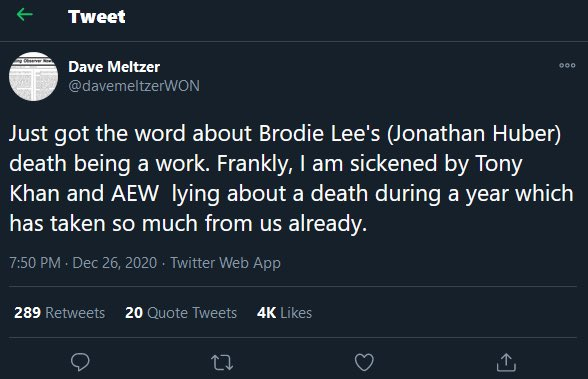Select the tweet line mentioning Brodie Lee's
The image size is (588, 379).
coord(285,133)
